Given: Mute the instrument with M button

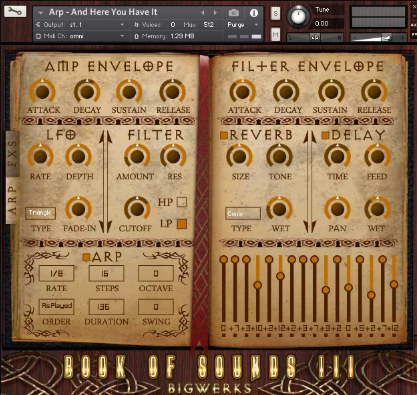Looking at the screenshot, I should tap(275, 34).
